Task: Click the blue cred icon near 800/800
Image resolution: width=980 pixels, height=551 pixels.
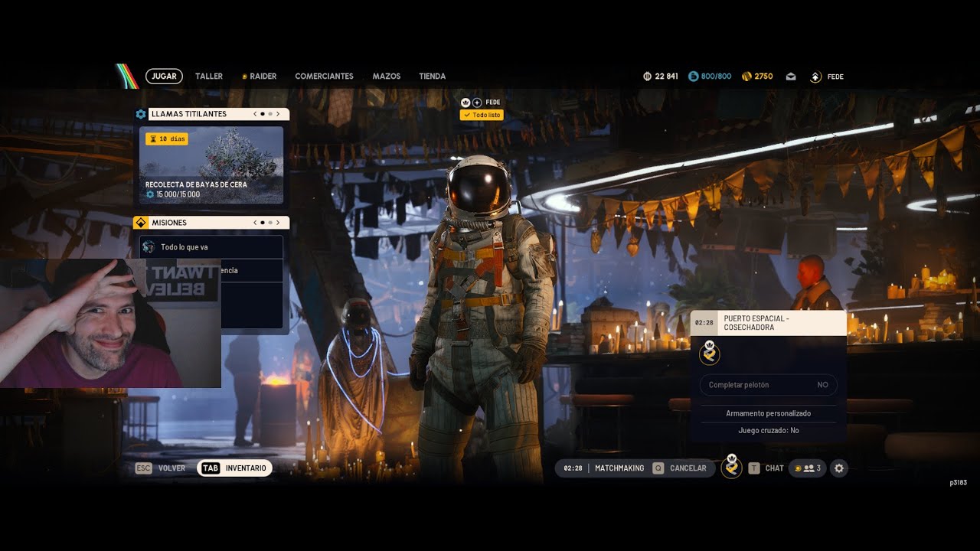Action: [x=694, y=77]
